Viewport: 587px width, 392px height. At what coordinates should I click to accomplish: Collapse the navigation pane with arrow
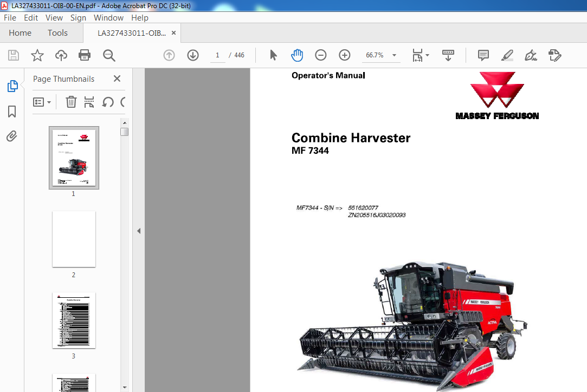139,231
